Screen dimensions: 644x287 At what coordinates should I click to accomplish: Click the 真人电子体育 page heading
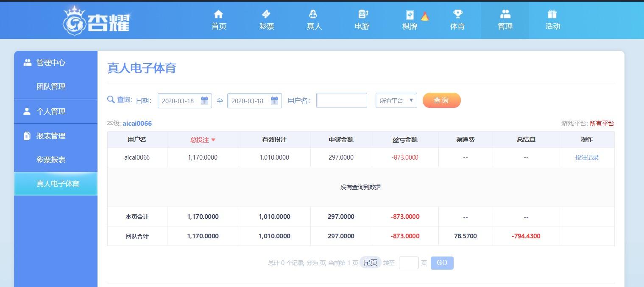click(x=142, y=68)
